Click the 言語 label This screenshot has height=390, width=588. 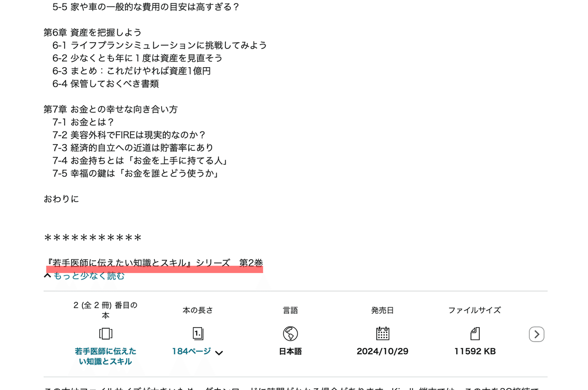291,310
